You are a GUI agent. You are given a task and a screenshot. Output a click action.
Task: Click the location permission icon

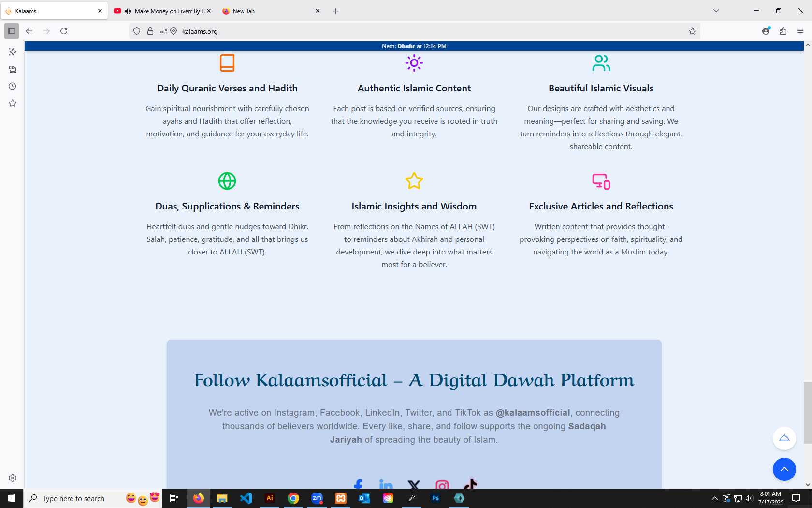pyautogui.click(x=174, y=31)
